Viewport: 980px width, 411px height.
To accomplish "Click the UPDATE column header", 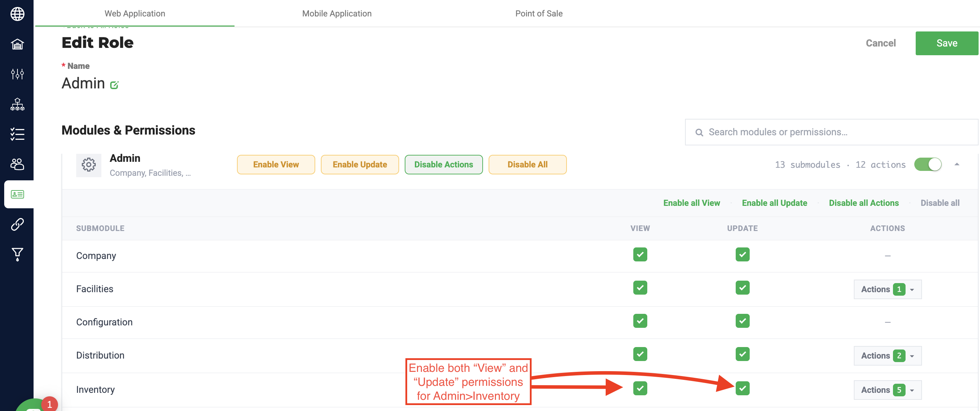I will pyautogui.click(x=742, y=228).
